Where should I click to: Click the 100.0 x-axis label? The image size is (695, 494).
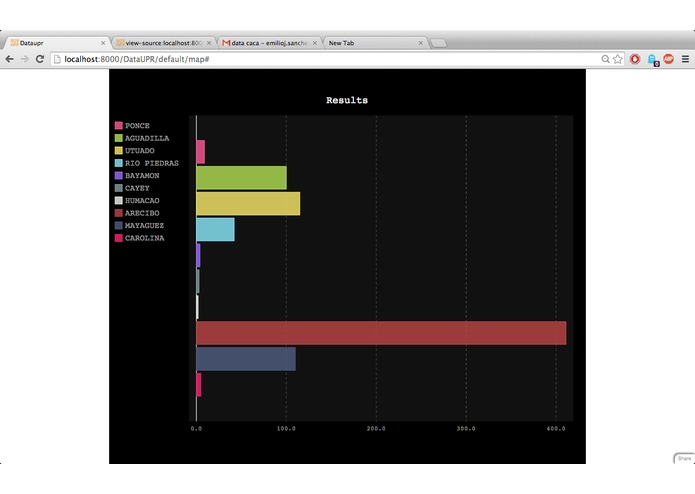[286, 428]
